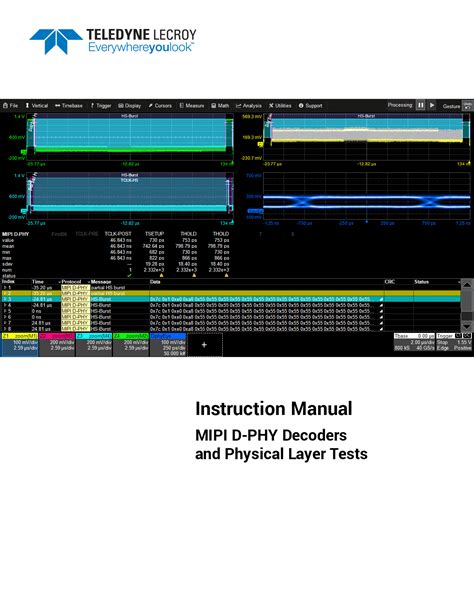Resume processing with the play button
The image size is (474, 613).
tap(432, 105)
